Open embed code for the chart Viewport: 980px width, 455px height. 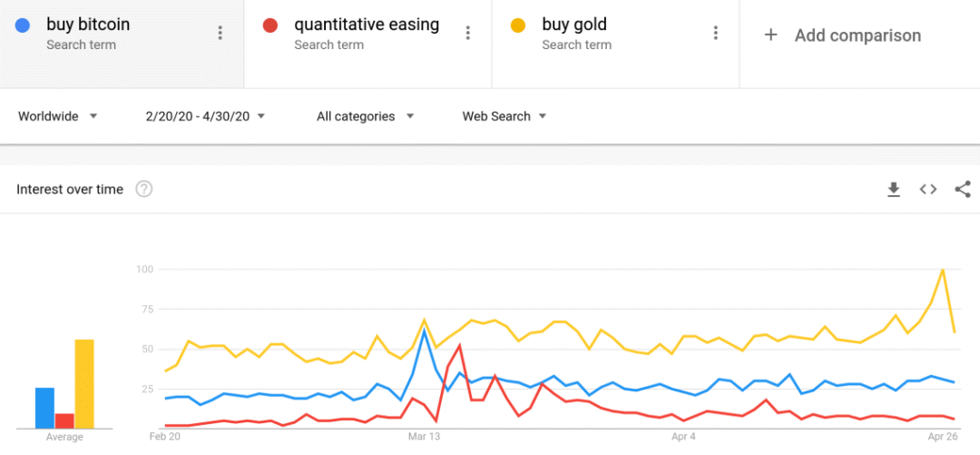tap(927, 189)
